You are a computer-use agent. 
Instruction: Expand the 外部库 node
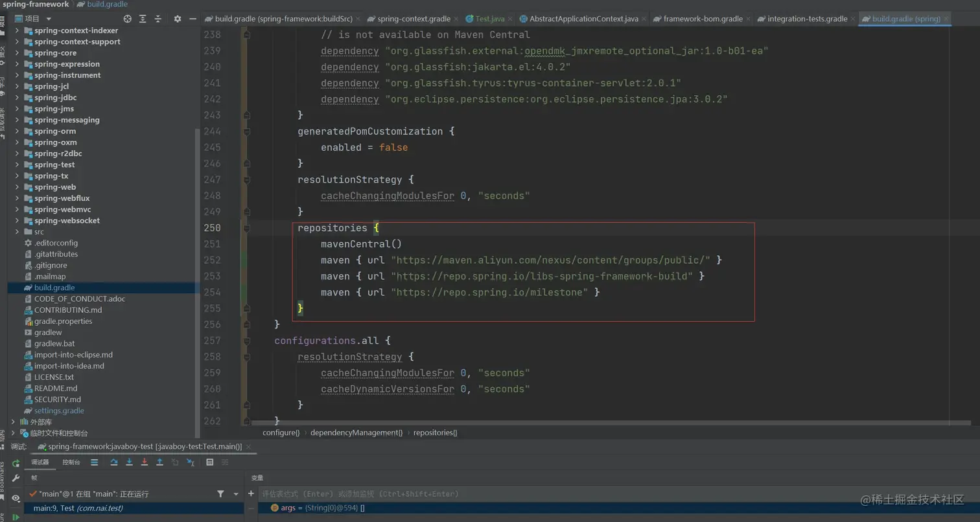pos(13,422)
